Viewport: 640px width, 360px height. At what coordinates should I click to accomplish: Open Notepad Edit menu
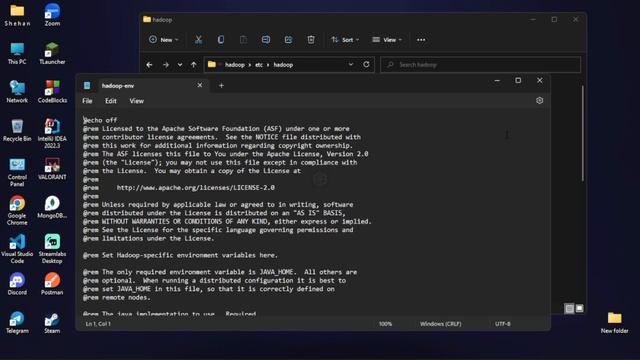111,101
